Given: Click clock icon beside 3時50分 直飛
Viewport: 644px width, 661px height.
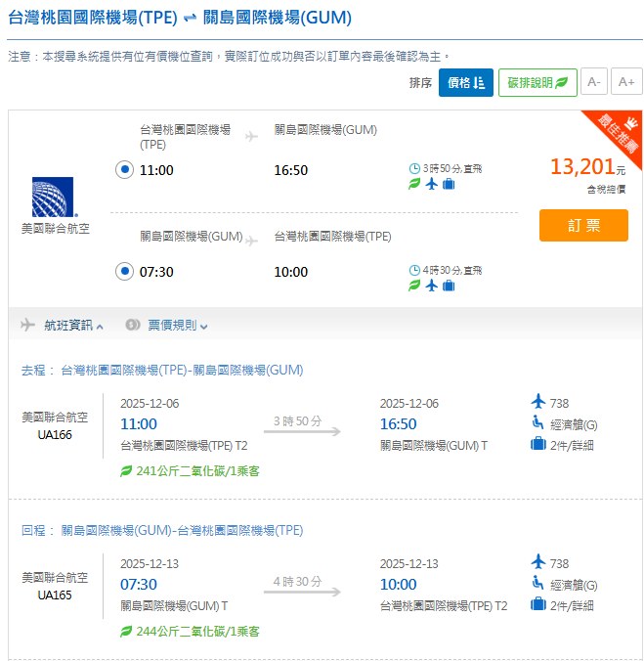Looking at the screenshot, I should coord(414,169).
